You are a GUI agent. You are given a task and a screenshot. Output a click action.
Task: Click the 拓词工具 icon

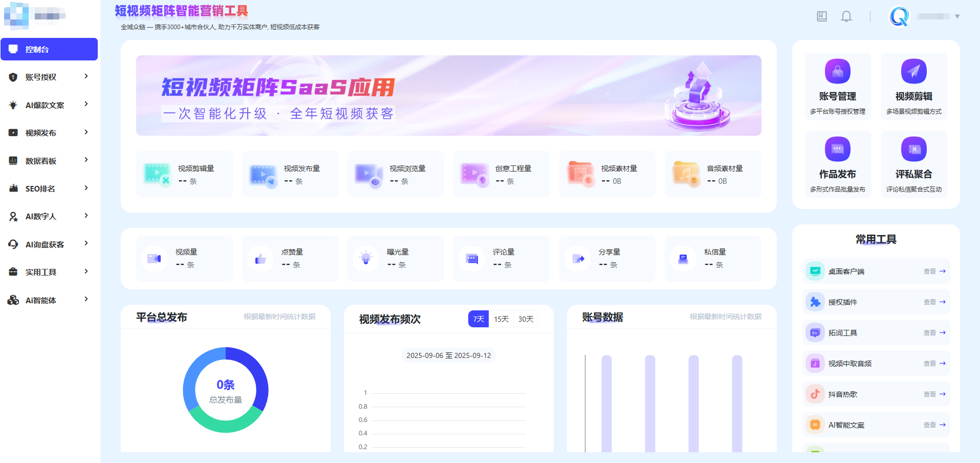[815, 332]
